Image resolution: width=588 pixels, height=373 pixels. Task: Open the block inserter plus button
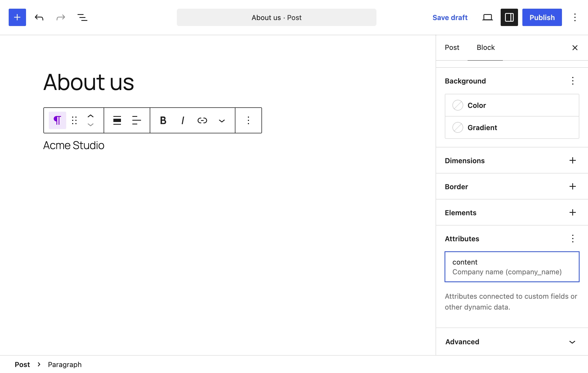tap(17, 17)
